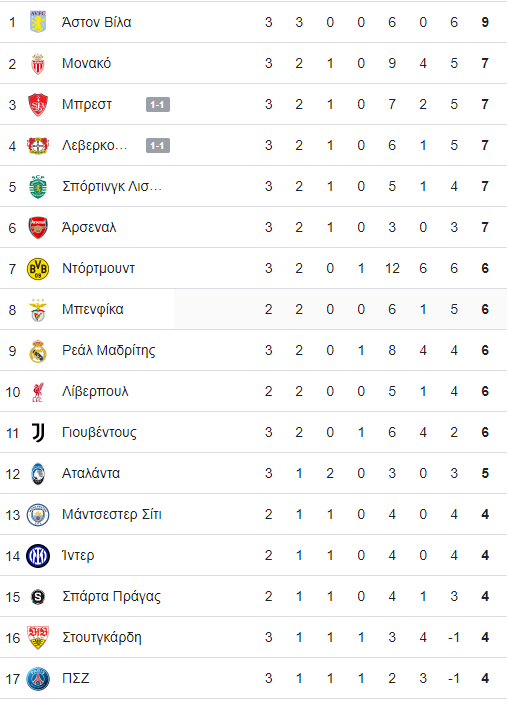The height and width of the screenshot is (707, 507).
Task: Click the Inter Milan logo
Action: pos(38,556)
